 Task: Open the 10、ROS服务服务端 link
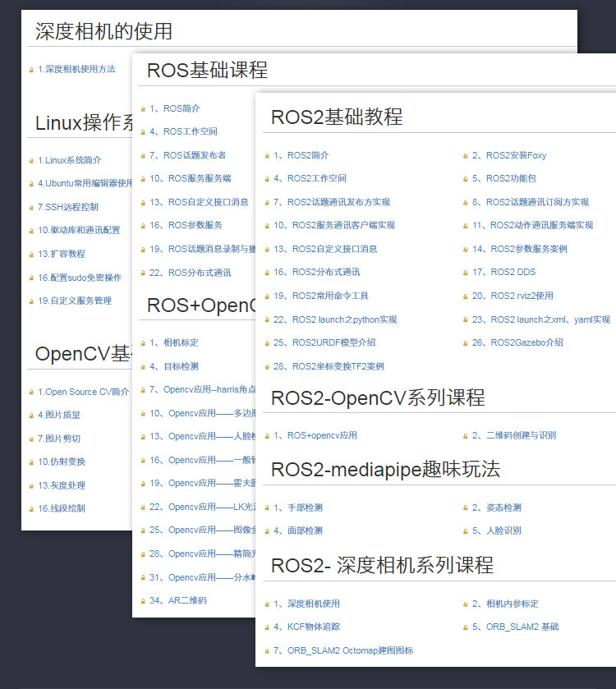191,178
